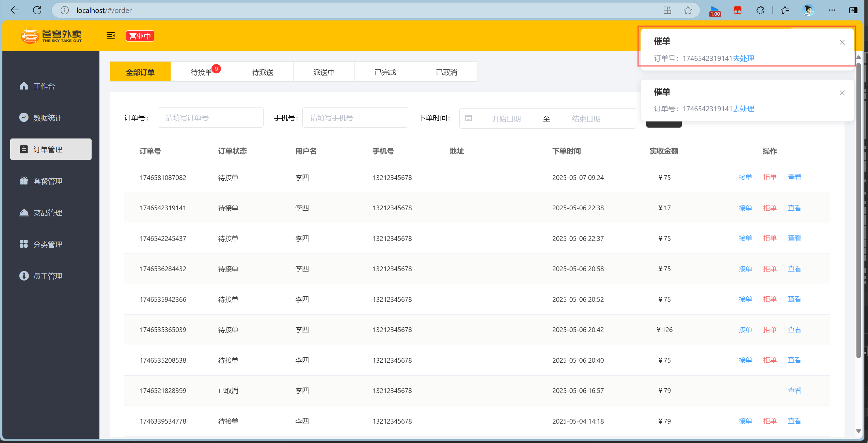The image size is (868, 443).
Task: Open the 开始日期 date picker
Action: [506, 119]
